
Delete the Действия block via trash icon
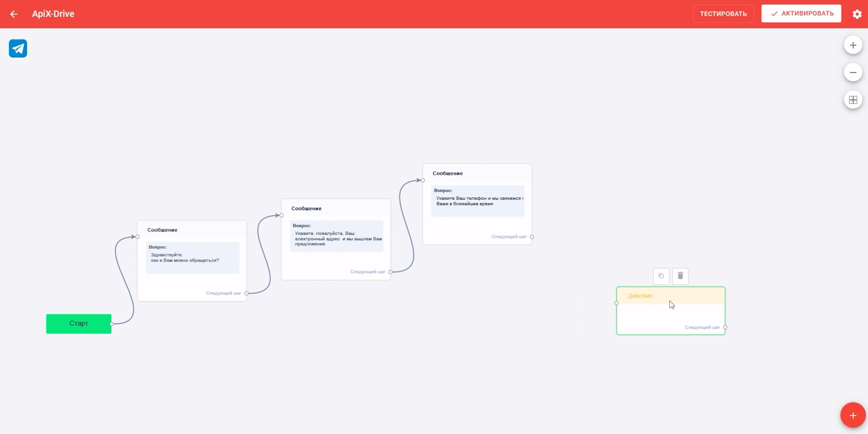(x=680, y=276)
